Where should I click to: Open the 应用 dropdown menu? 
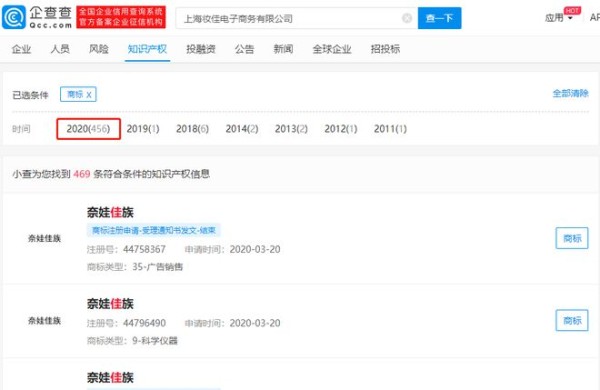tap(559, 18)
